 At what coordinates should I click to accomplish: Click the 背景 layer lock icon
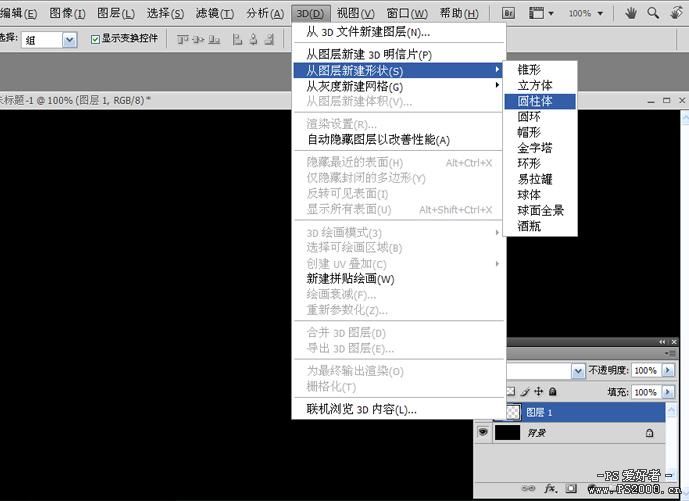(649, 433)
